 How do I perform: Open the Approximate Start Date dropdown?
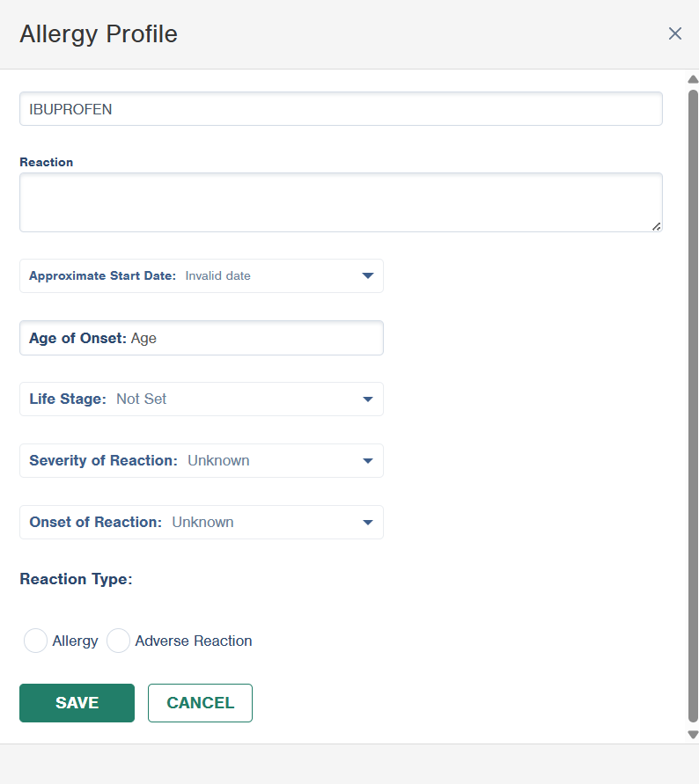click(x=201, y=276)
